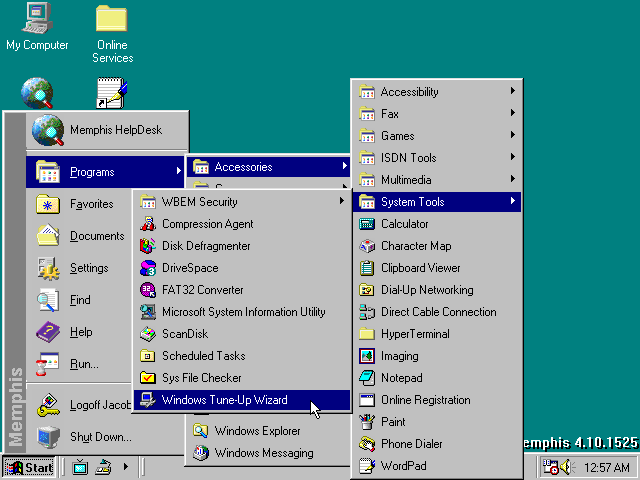The image size is (640, 480).
Task: Select the WBEM Security folder label
Action: coord(200,202)
